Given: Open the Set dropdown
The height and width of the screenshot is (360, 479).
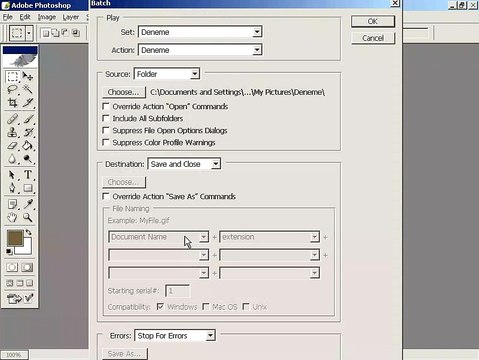Looking at the screenshot, I should [200, 32].
